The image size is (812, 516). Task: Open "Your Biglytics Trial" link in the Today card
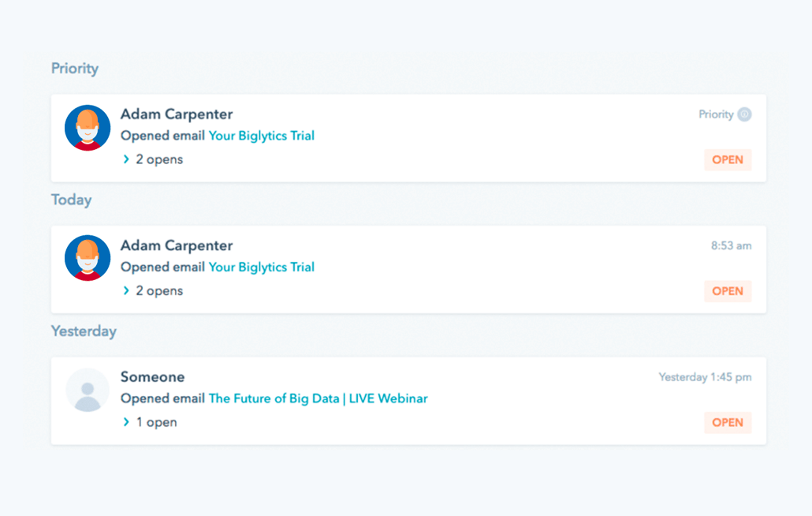click(261, 267)
